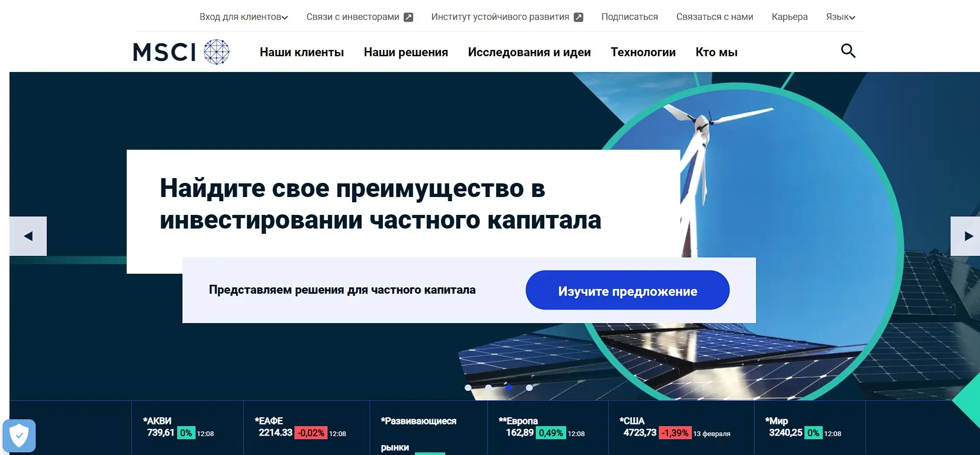Viewport: 980px width, 455px height.
Task: Click the Институт устойчивого развития link
Action: coord(500,17)
